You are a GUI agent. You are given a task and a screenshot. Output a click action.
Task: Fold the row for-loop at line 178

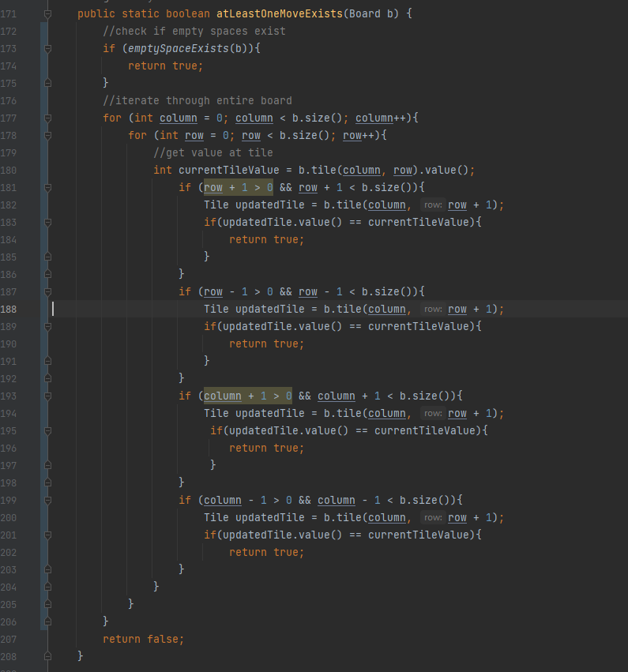48,136
